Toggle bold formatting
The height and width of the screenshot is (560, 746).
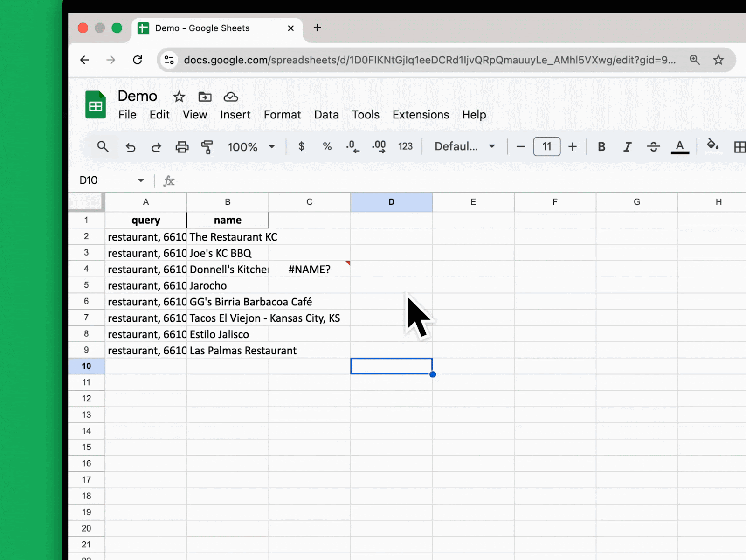point(601,147)
